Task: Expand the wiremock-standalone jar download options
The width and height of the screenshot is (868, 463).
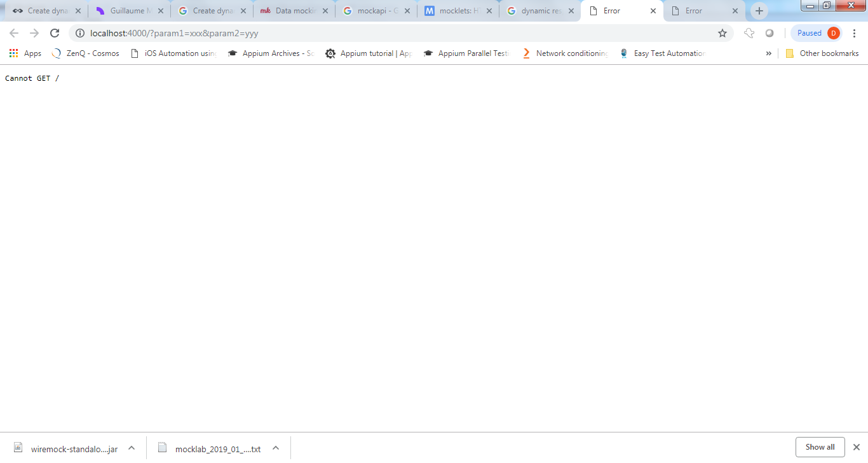Action: click(x=132, y=448)
